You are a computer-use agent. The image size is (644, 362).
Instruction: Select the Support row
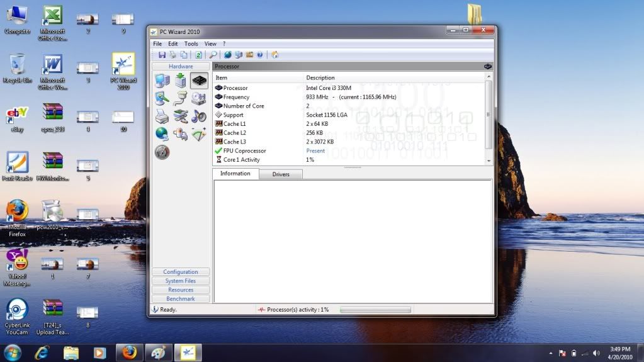pos(349,115)
